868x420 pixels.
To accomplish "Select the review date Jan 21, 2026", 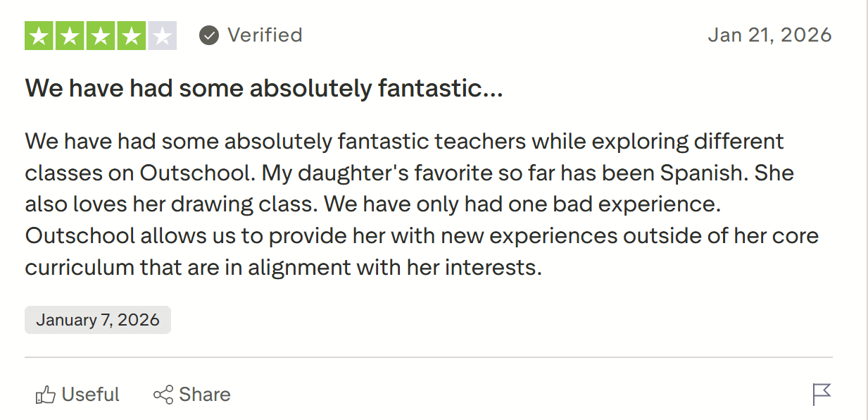I will (x=769, y=35).
